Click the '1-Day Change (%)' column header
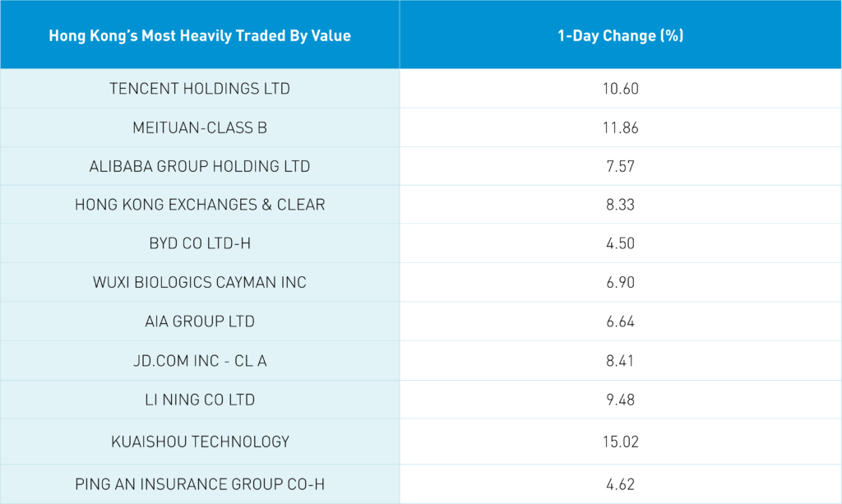The width and height of the screenshot is (842, 504). (x=620, y=36)
